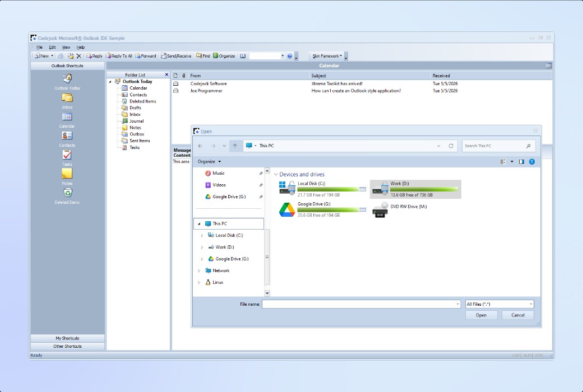This screenshot has width=583, height=392.
Task: Select the Local Disk (C:) drive tile
Action: coord(322,189)
